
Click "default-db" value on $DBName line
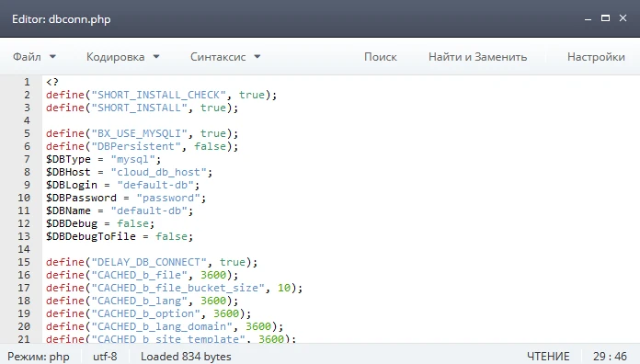pos(149,210)
